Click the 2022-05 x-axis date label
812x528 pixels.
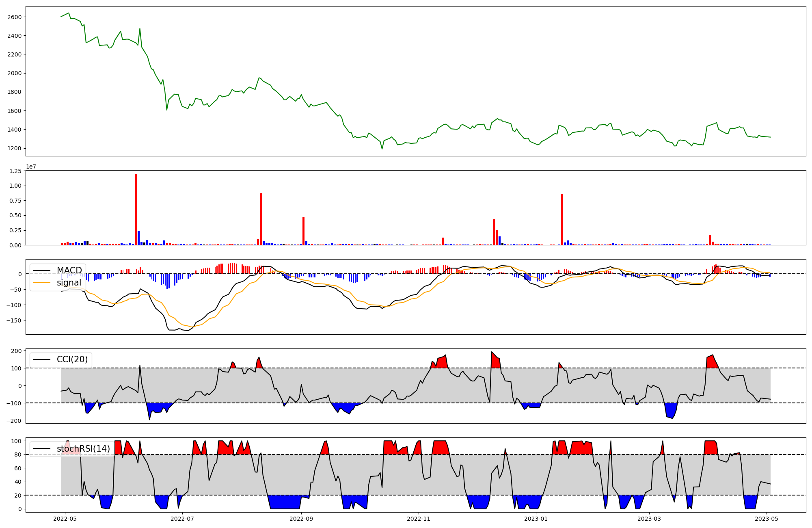65,519
